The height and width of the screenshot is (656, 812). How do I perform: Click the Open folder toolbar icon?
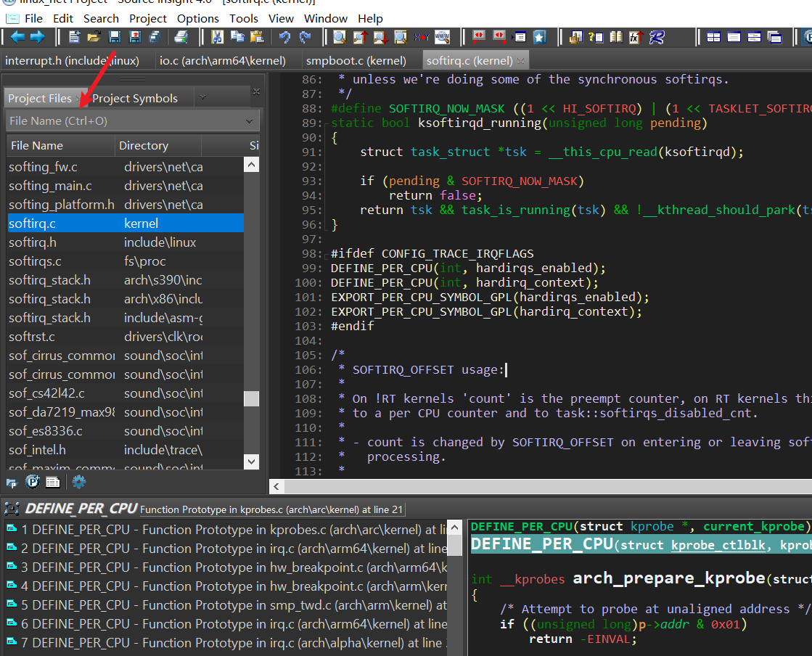94,37
